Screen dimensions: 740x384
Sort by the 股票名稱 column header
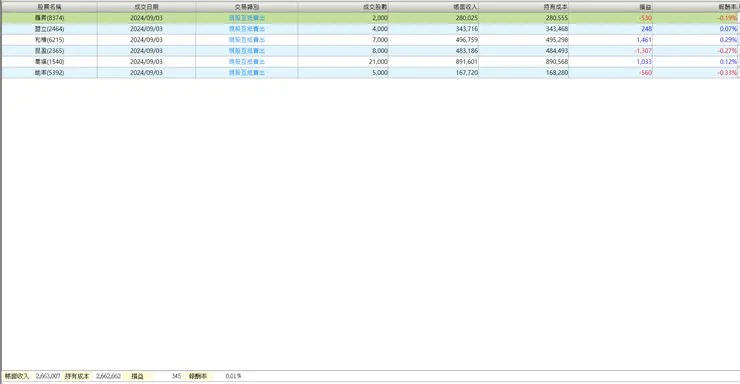(x=50, y=7)
